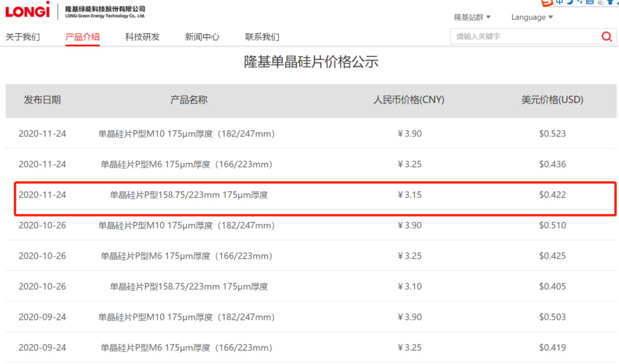Click the ¥3.15 CNY price cell
Screen dimensions: 619x364
(x=409, y=195)
